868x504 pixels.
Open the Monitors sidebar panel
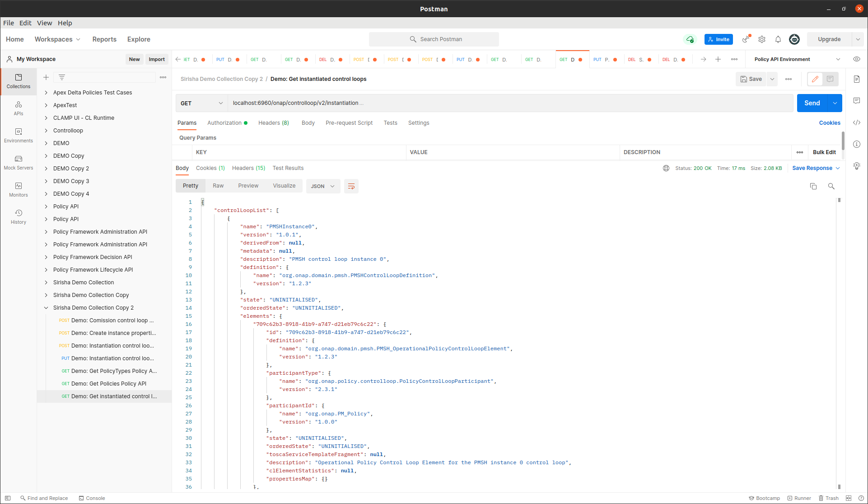click(19, 190)
